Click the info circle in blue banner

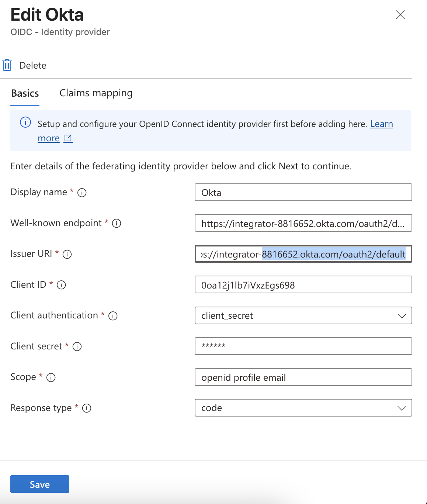point(25,122)
